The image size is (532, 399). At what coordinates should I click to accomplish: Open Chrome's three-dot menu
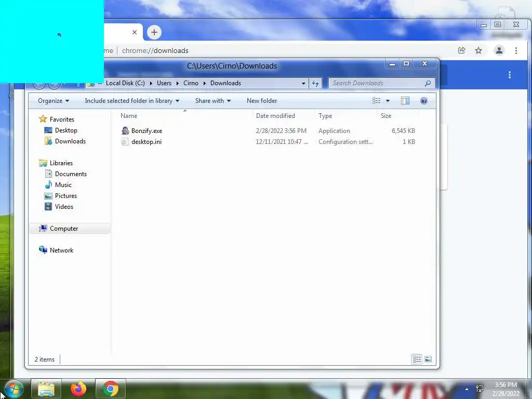tap(516, 50)
